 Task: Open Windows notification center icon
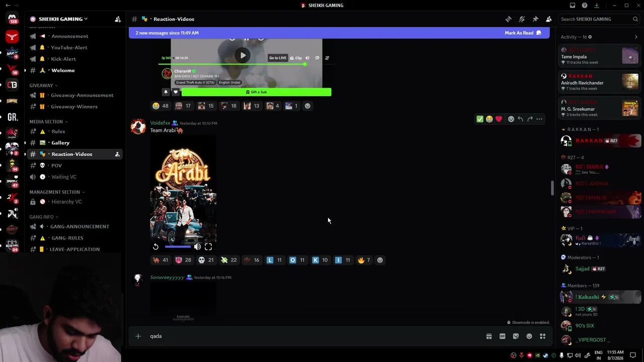[633, 355]
